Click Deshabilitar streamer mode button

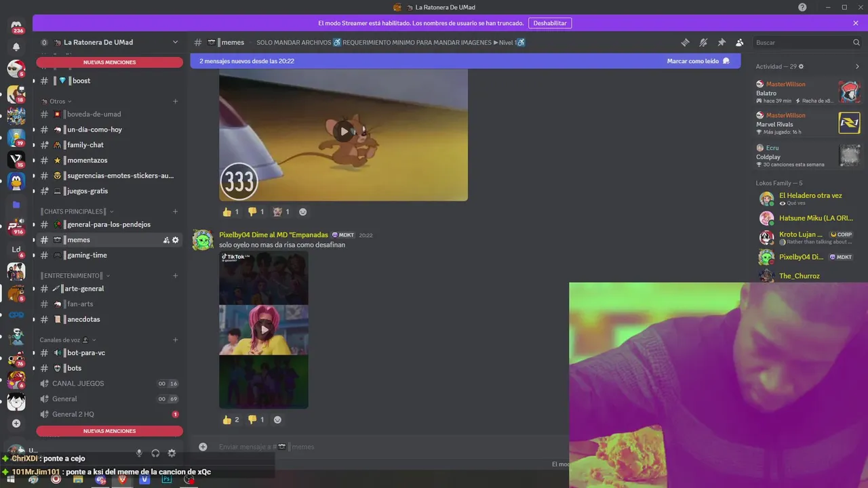click(x=550, y=23)
